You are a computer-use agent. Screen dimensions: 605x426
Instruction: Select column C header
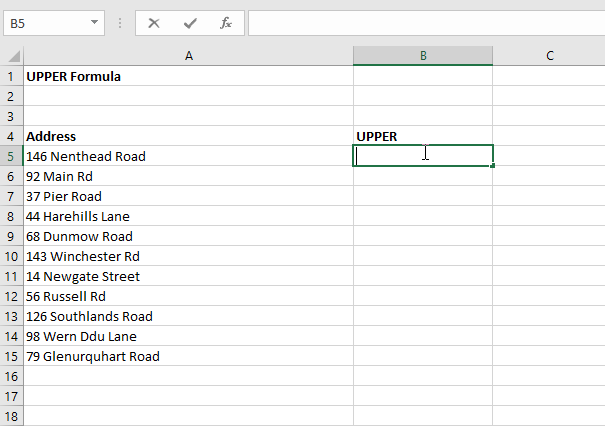click(549, 56)
